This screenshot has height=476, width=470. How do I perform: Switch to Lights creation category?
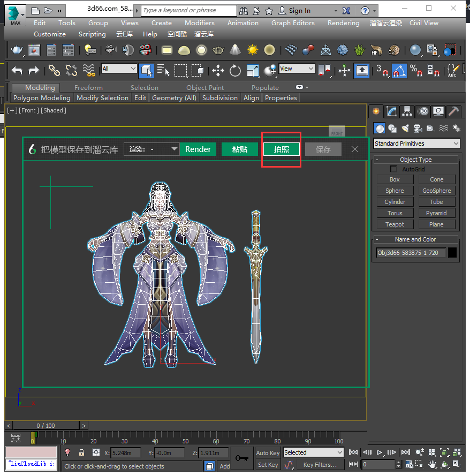[x=405, y=129]
